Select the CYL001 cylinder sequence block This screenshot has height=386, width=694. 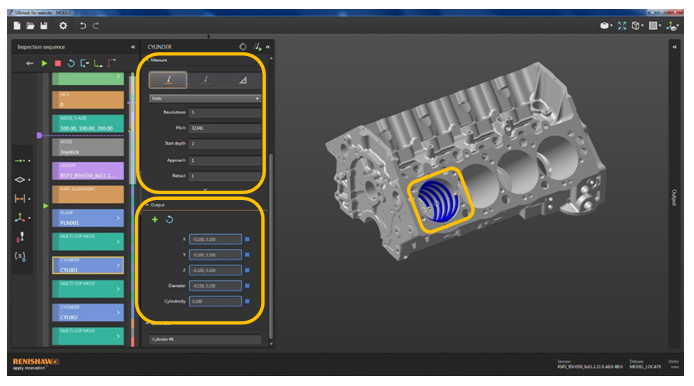(88, 265)
